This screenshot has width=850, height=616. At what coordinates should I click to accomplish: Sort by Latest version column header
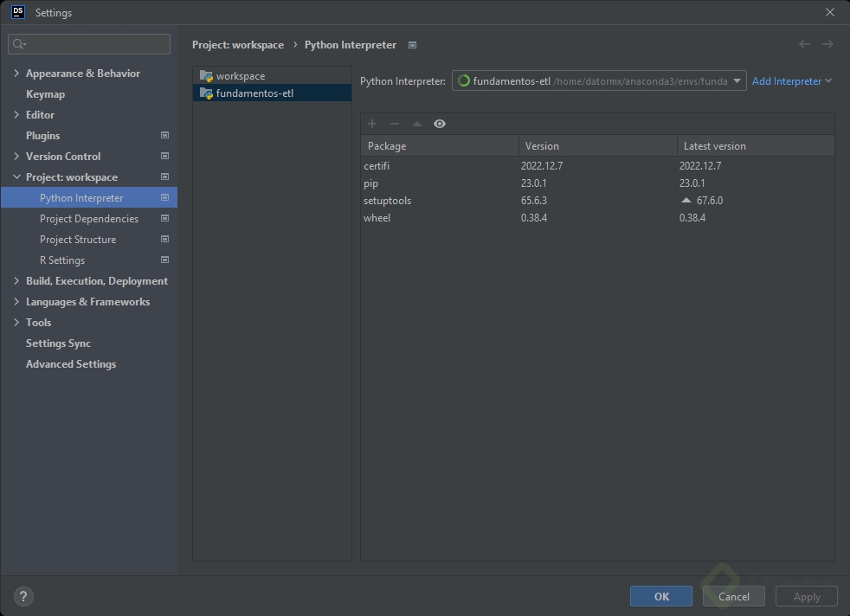point(756,145)
